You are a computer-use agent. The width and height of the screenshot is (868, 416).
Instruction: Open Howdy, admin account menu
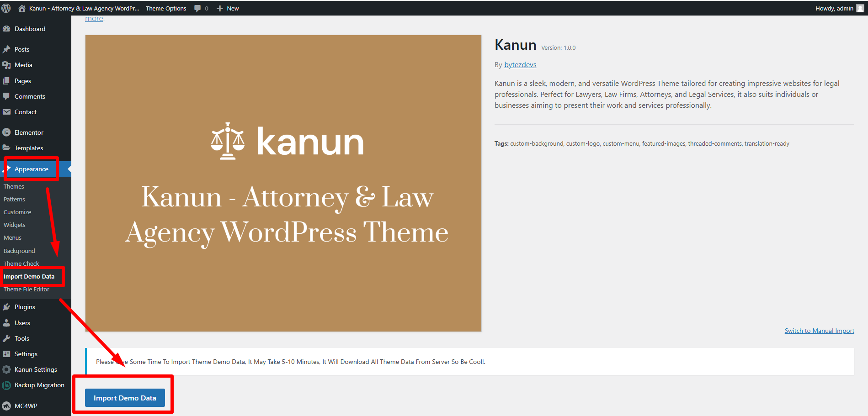click(x=834, y=8)
